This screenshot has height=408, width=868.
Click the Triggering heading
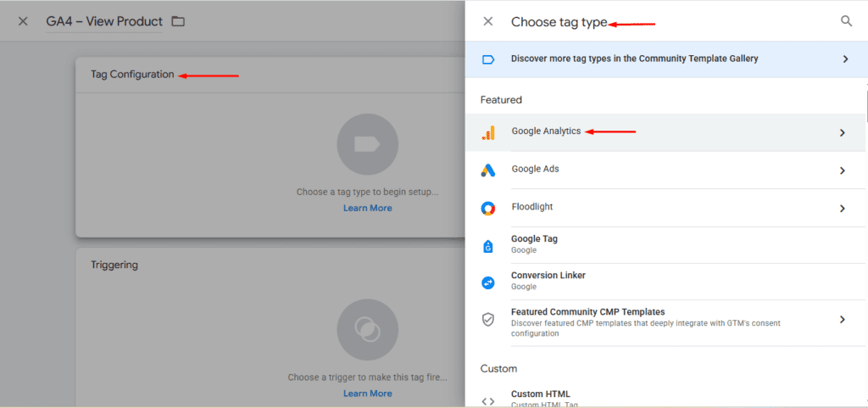[x=114, y=265]
